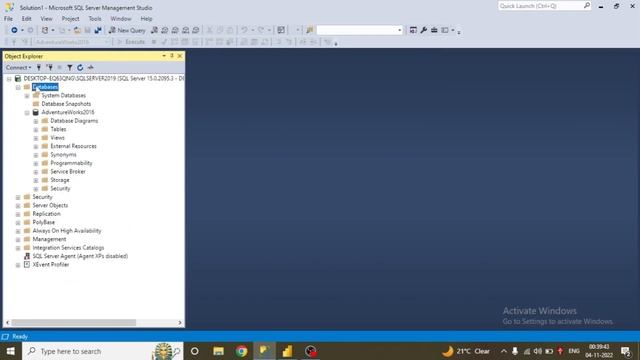Image resolution: width=640 pixels, height=360 pixels.
Task: Click the New Query button
Action: point(127,30)
